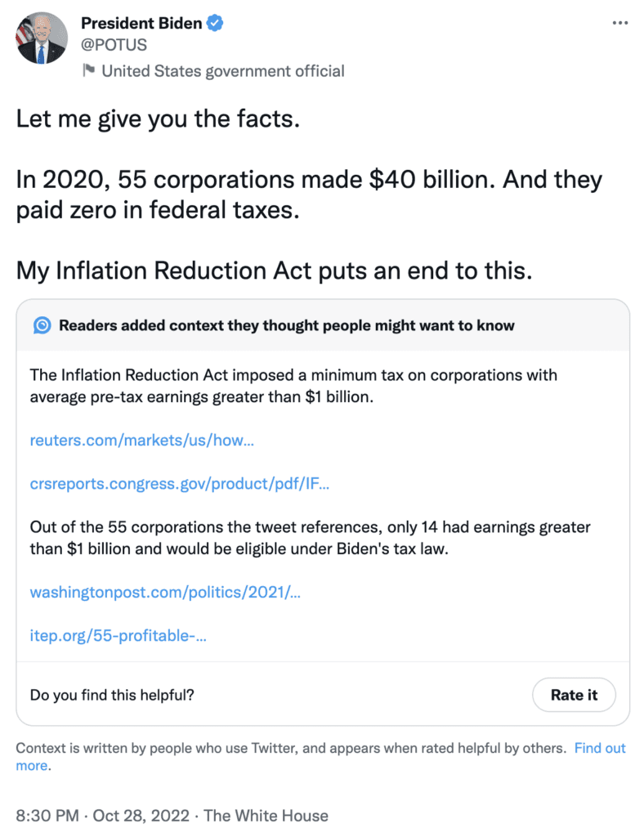Viewport: 644px width, 837px height.
Task: Click the tweet text about 55 corporations
Action: coord(309,195)
